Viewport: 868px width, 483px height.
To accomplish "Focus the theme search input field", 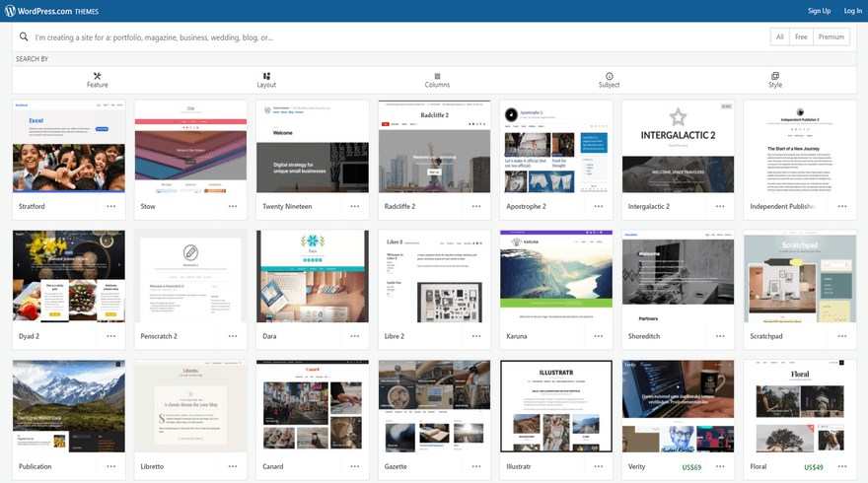I will coord(398,37).
